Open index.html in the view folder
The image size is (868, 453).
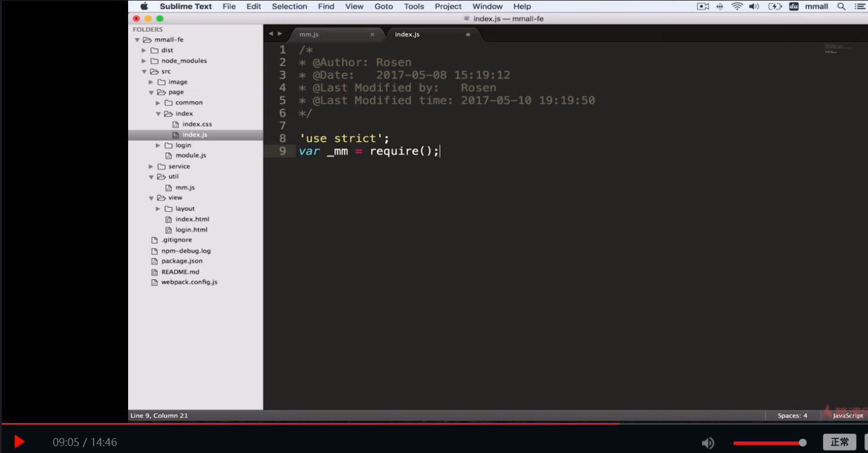click(192, 219)
